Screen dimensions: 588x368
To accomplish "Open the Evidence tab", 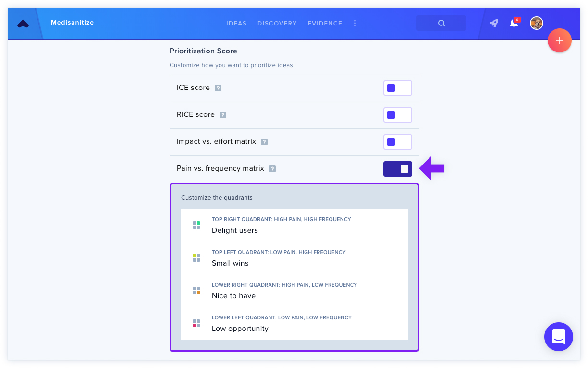I will (325, 23).
